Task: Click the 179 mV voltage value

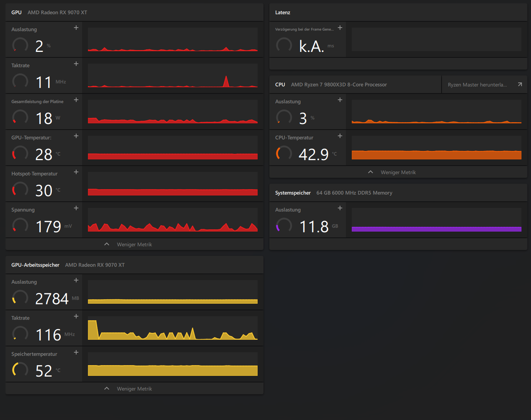Action: [x=48, y=226]
